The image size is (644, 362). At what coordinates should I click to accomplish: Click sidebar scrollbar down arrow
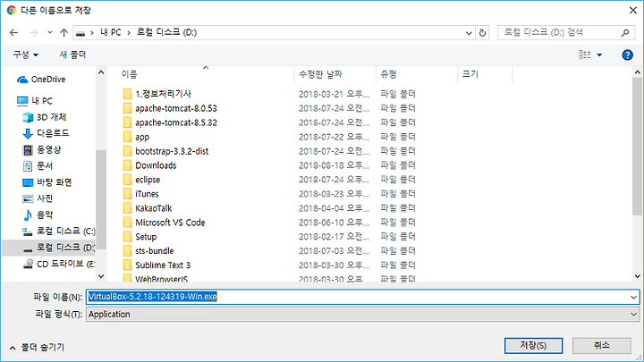point(101,276)
